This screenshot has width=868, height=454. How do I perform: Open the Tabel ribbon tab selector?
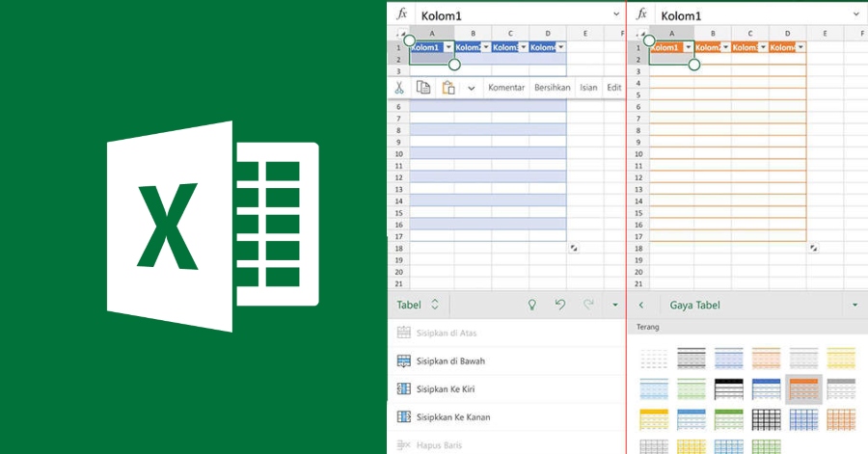point(418,305)
